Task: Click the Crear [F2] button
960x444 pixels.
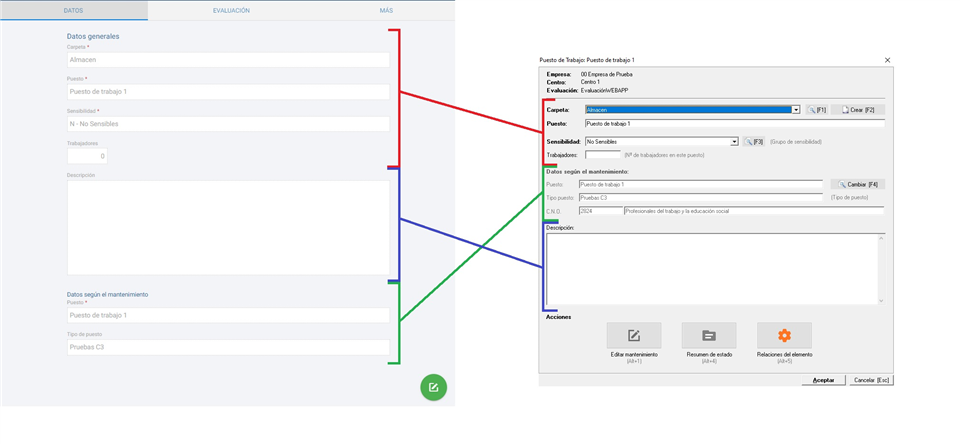Action: 857,110
